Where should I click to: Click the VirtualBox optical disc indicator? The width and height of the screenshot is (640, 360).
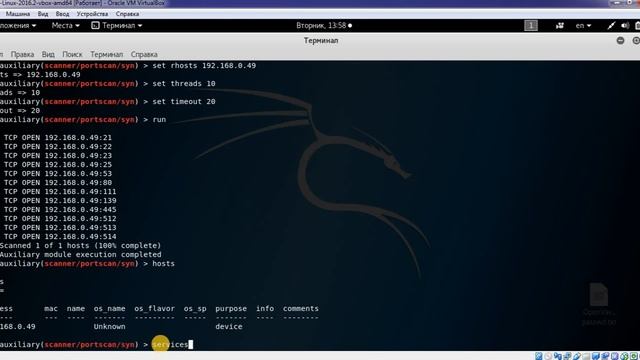point(548,356)
